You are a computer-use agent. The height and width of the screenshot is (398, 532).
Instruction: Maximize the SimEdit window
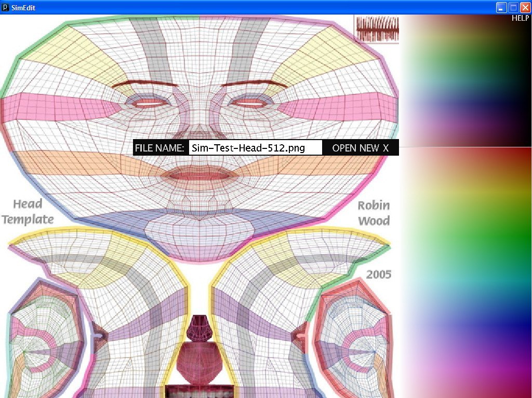coord(513,7)
